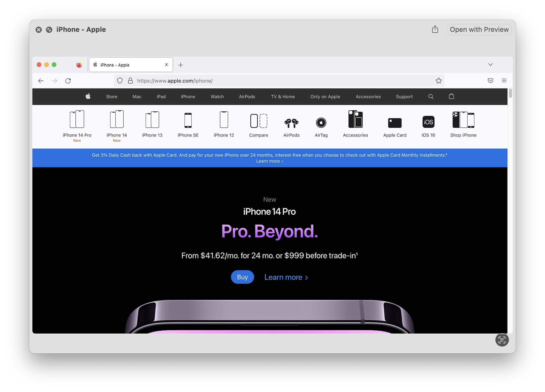Open TV & Home in navigation bar
Screen dimensions: 545x392
tap(283, 97)
